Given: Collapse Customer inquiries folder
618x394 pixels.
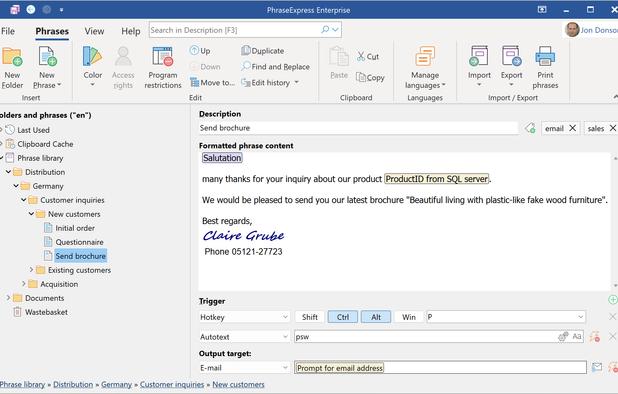Looking at the screenshot, I should [24, 200].
